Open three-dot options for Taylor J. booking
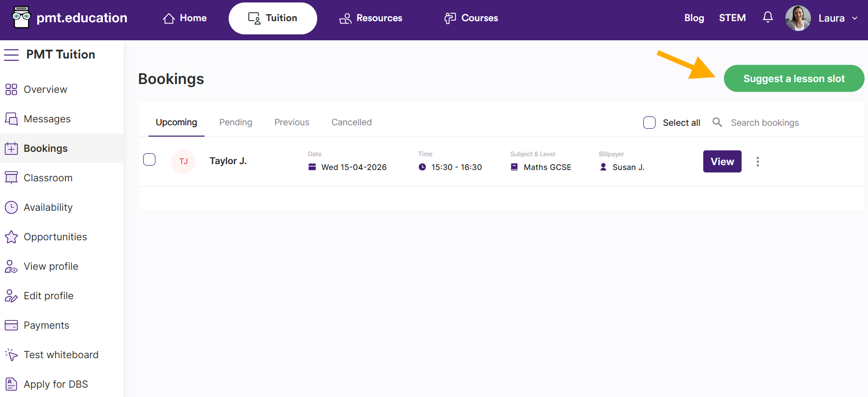 (757, 162)
